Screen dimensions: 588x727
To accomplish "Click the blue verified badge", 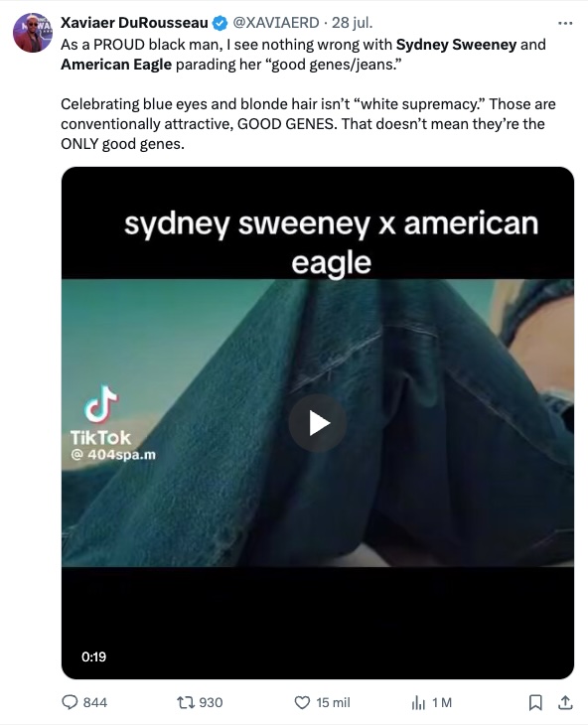I will [220, 23].
